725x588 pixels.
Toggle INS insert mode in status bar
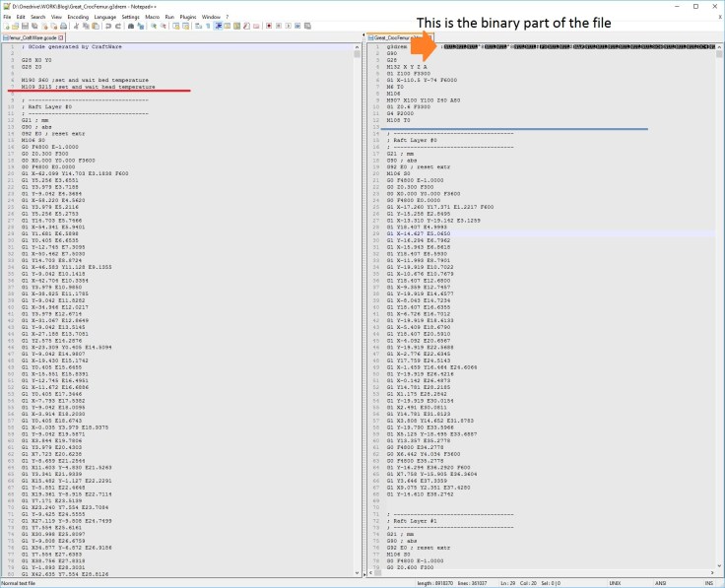(707, 583)
